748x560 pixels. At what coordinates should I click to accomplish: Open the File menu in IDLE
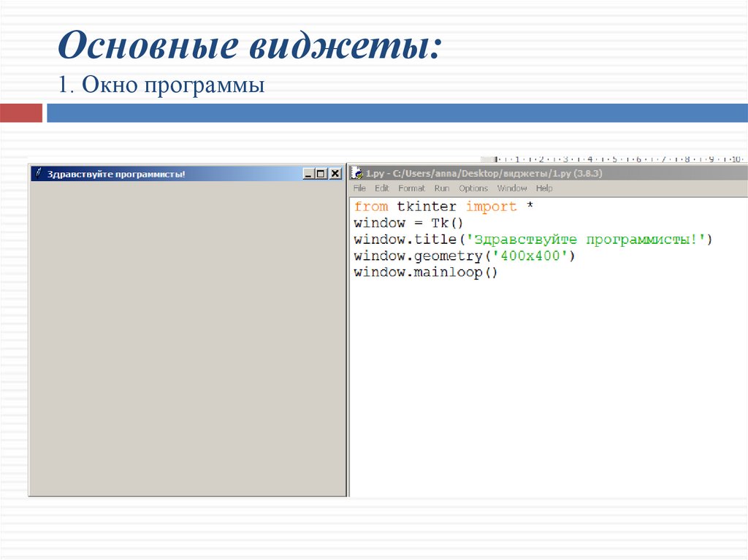[359, 188]
